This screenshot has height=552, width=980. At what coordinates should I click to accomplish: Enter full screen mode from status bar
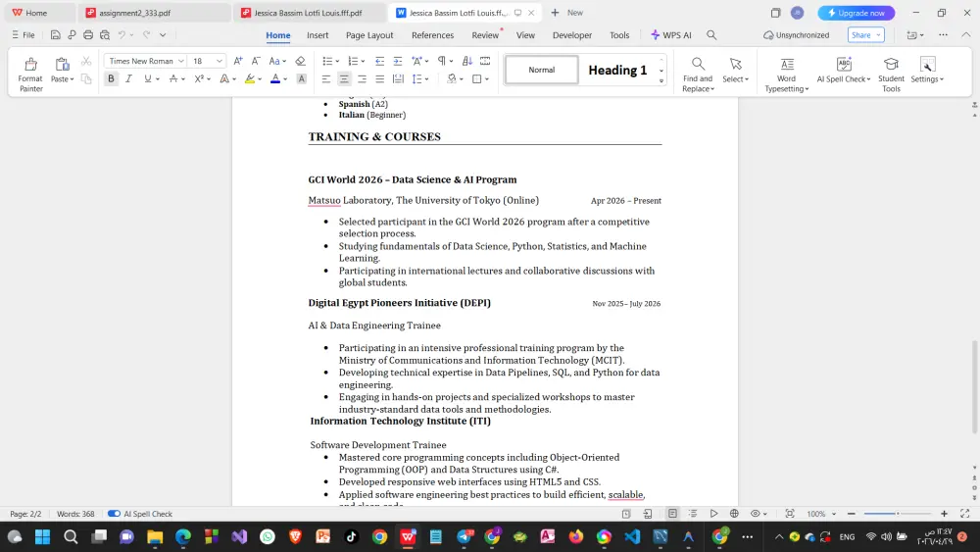965,513
